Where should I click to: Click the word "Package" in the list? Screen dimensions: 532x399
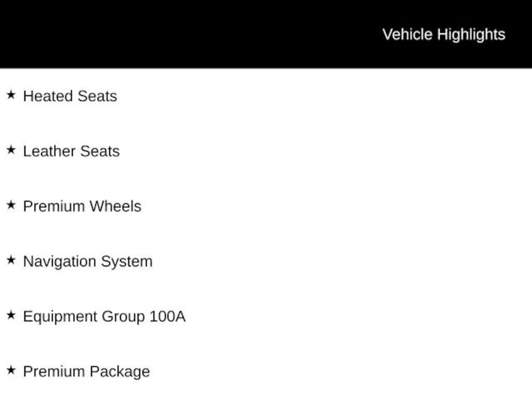pyautogui.click(x=119, y=371)
